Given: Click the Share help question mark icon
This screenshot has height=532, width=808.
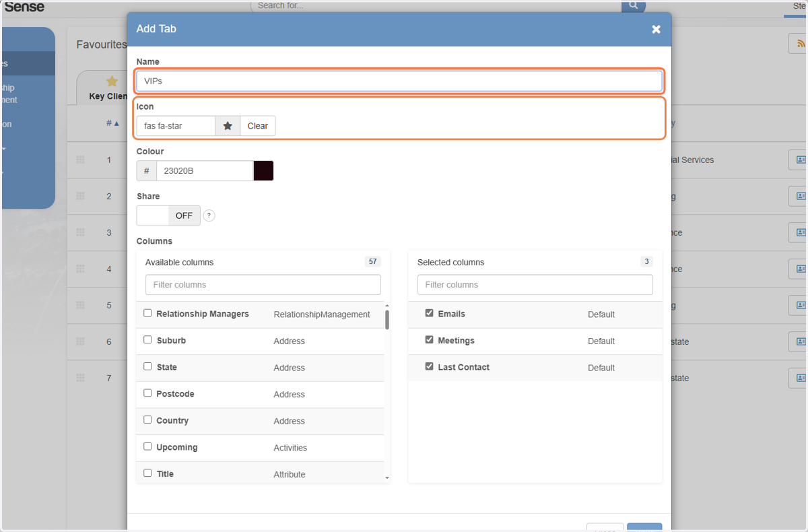Looking at the screenshot, I should tap(209, 215).
